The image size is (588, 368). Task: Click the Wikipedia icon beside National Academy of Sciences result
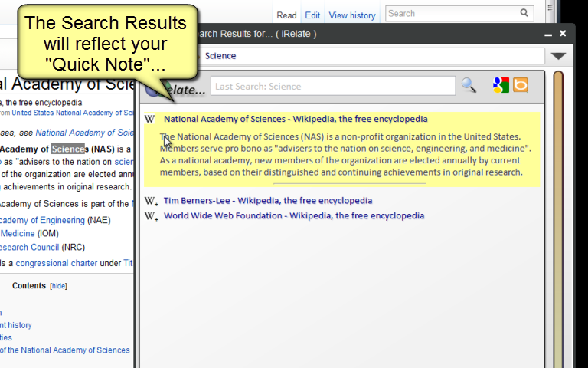(149, 119)
